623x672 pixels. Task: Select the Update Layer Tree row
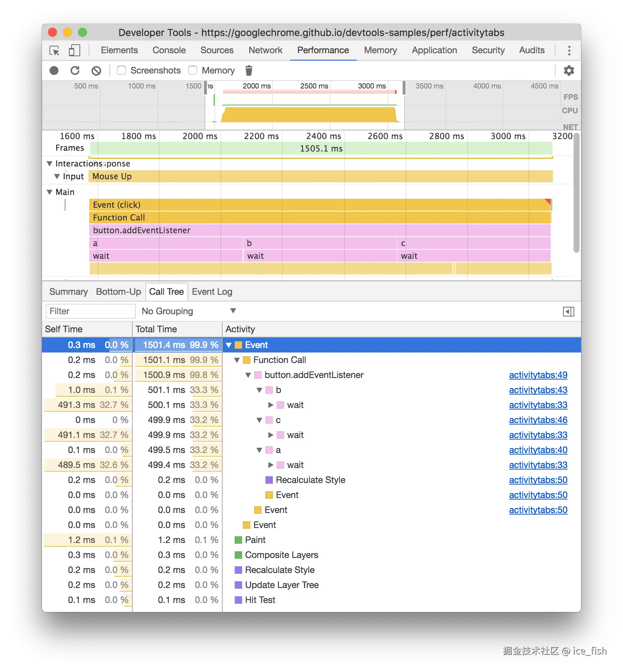(311, 585)
